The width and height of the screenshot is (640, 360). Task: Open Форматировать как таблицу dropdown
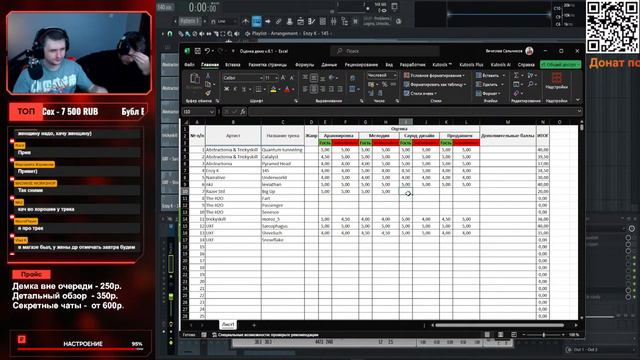(x=435, y=84)
